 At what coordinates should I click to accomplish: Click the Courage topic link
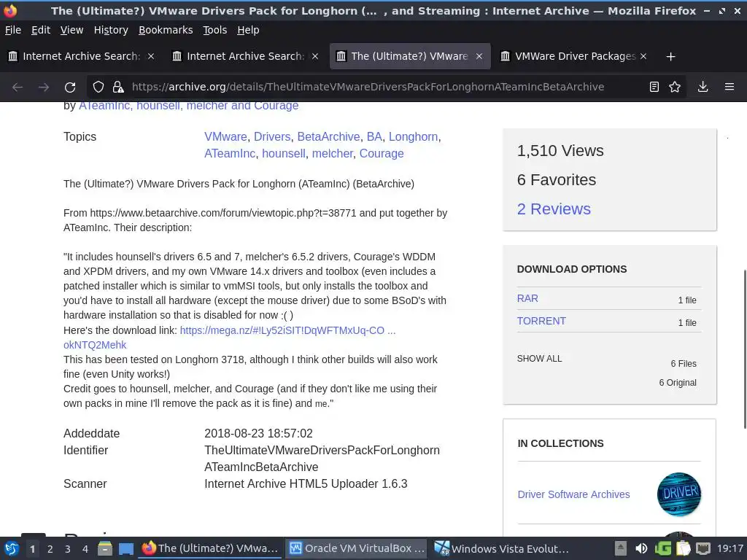382,153
